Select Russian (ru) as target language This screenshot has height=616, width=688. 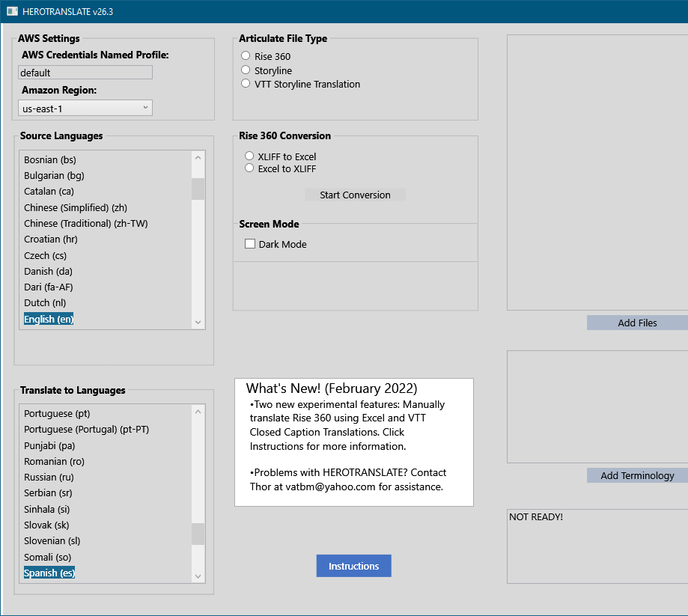[49, 478]
